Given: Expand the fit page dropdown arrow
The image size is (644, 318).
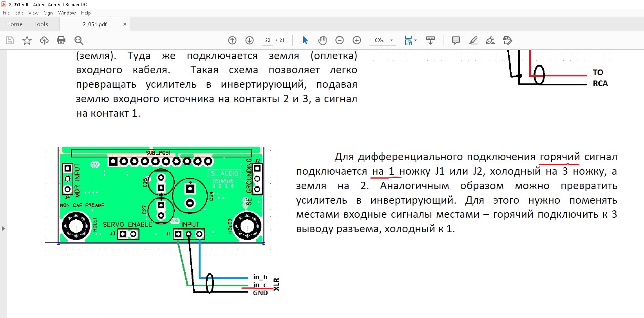Looking at the screenshot, I should pos(416,40).
